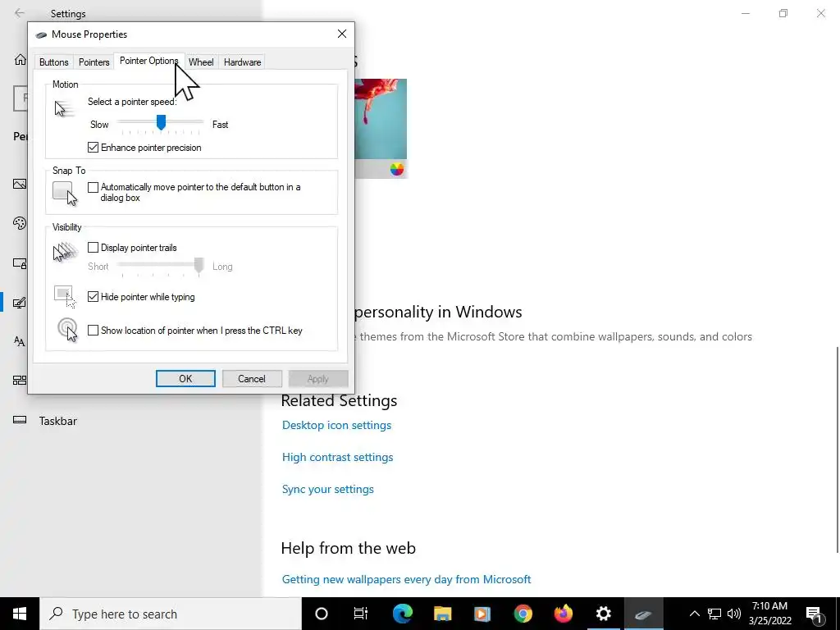The image size is (840, 630).
Task: Click the Settings Home icon
Action: [x=21, y=59]
